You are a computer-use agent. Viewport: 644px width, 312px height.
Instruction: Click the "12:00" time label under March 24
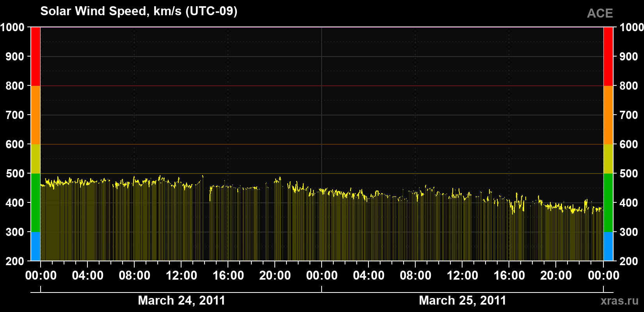pyautogui.click(x=181, y=276)
